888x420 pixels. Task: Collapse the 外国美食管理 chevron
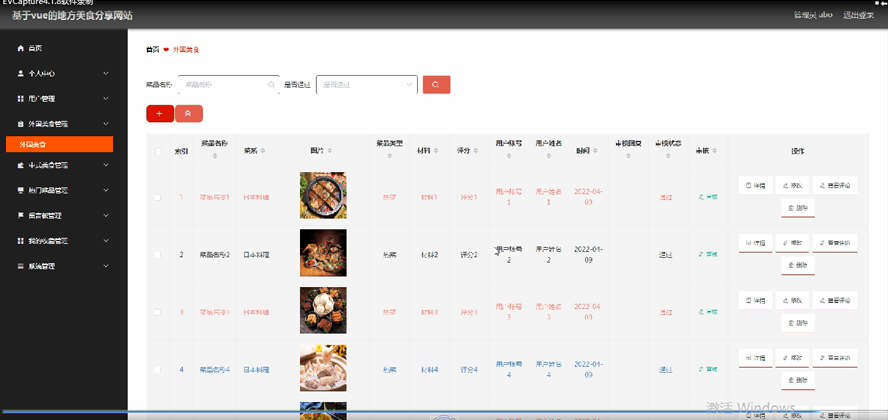(106, 123)
